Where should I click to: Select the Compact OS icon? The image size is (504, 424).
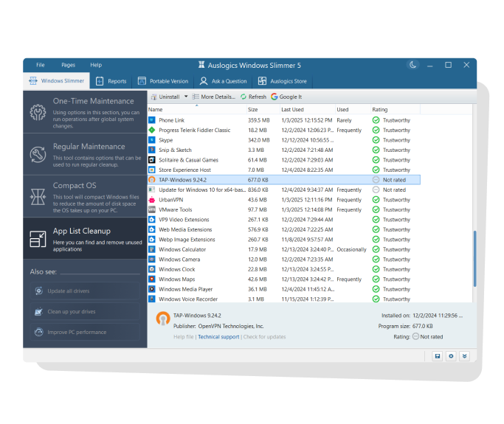tap(38, 197)
